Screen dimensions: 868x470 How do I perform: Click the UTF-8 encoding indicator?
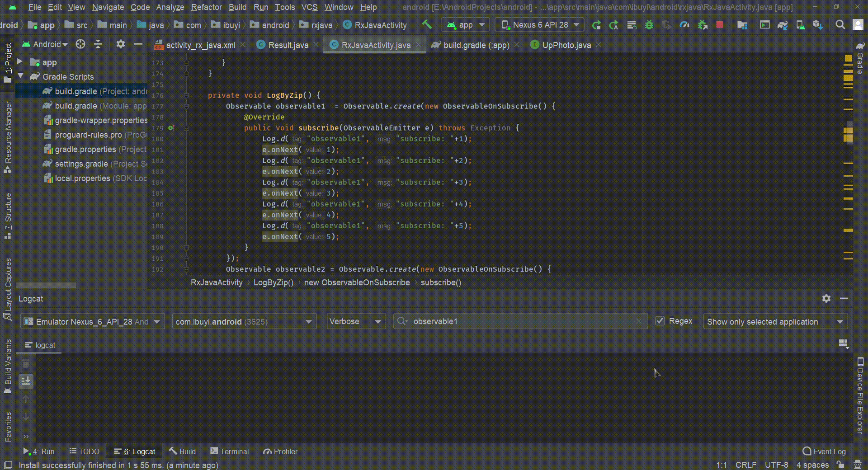pyautogui.click(x=776, y=465)
